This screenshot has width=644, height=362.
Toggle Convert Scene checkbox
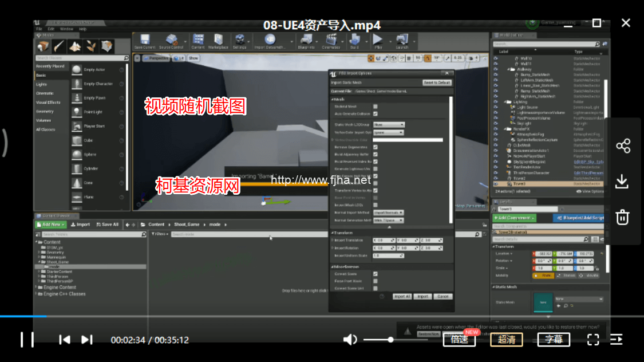pyautogui.click(x=376, y=274)
